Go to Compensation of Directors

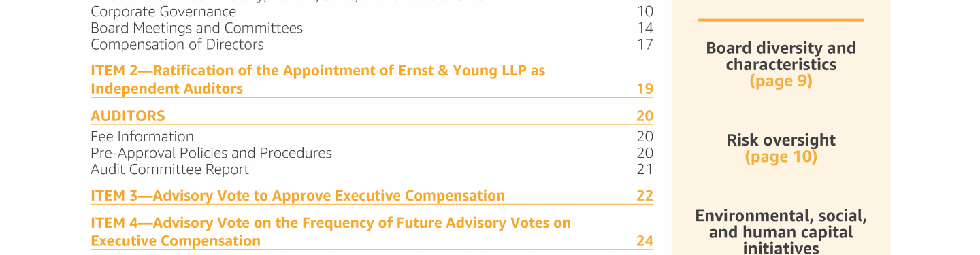point(177,44)
